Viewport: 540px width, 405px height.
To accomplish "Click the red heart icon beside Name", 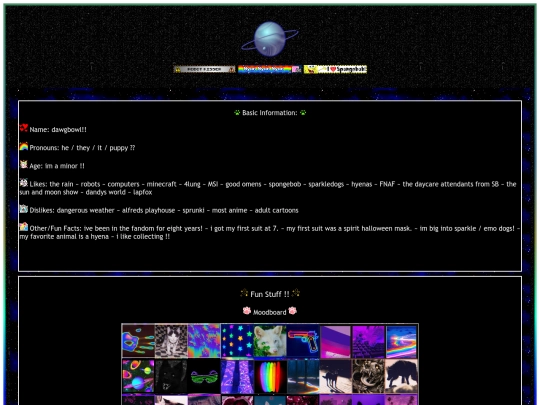I will (24, 128).
